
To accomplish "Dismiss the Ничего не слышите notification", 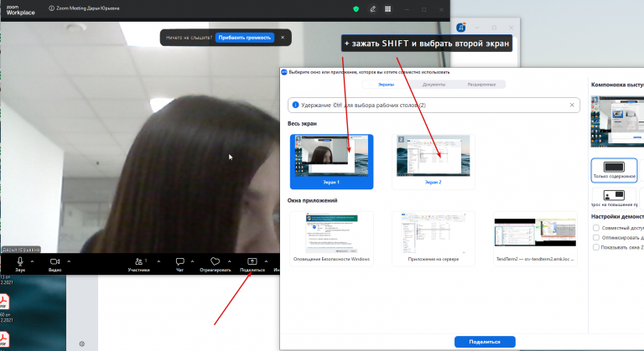I will (x=283, y=38).
